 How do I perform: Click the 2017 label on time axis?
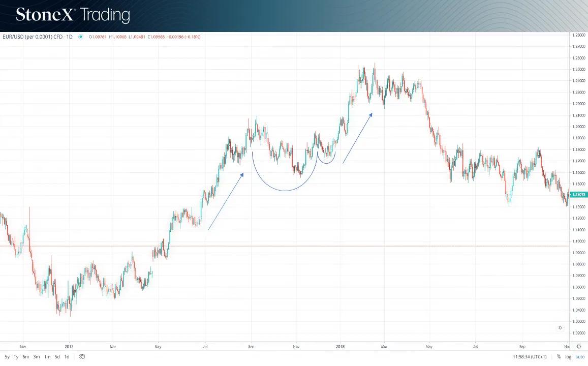pos(69,347)
